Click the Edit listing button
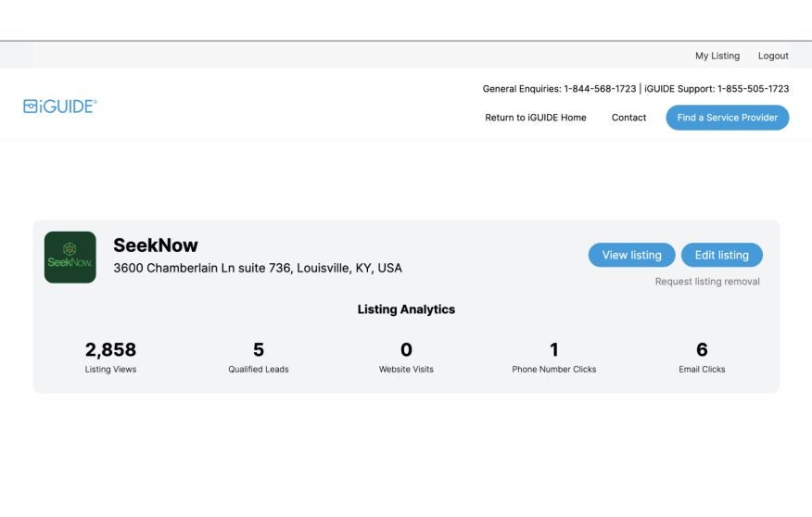This screenshot has height=517, width=812. coord(721,255)
